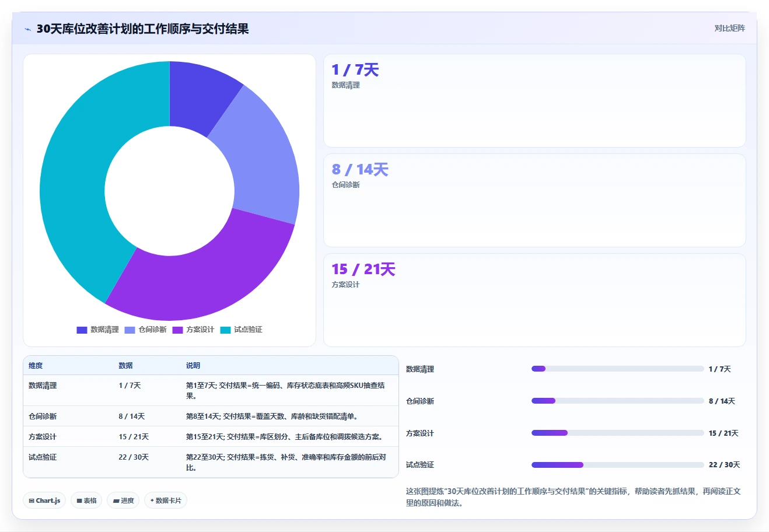
Task: Toggle 仓间诊断 legend color box
Action: pos(130,330)
